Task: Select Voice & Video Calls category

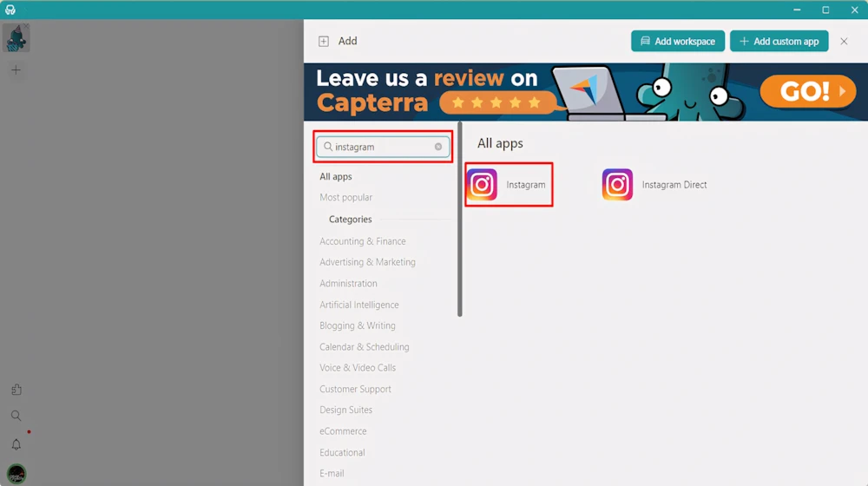Action: [x=357, y=368]
